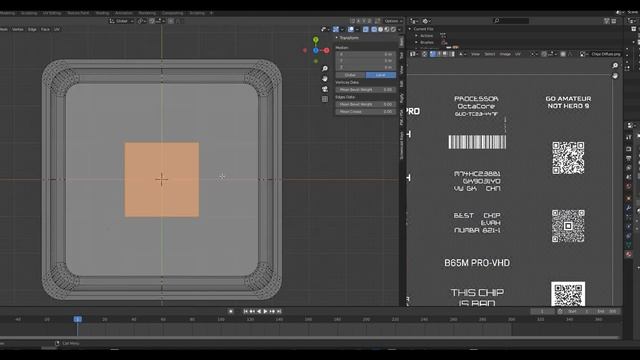
Task: Select wireframe viewport shading
Action: 374,29
